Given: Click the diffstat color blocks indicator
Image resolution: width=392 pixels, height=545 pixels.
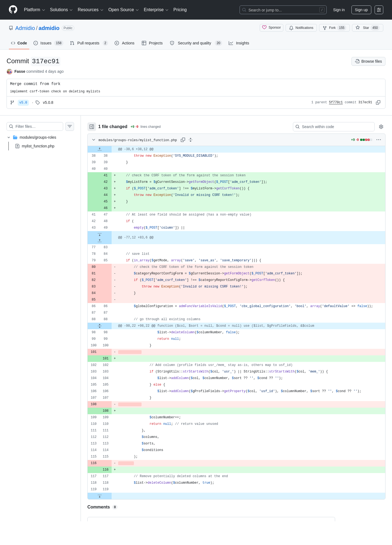Looking at the screenshot, I should tap(366, 140).
